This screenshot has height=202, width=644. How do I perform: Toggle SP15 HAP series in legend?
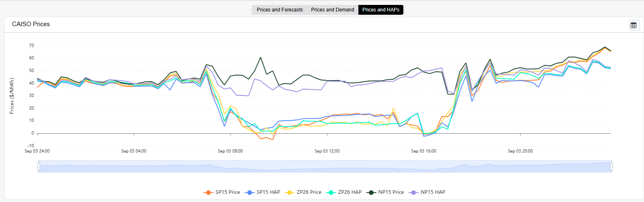[x=262, y=192]
